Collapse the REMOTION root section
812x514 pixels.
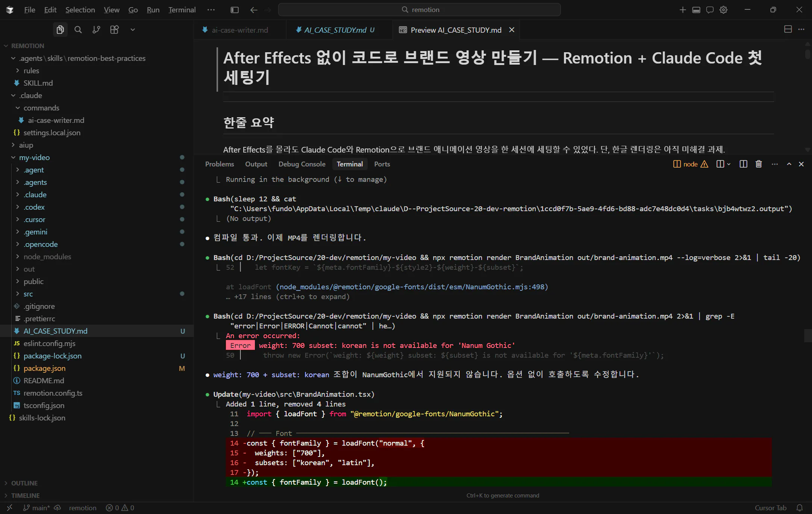pos(27,46)
